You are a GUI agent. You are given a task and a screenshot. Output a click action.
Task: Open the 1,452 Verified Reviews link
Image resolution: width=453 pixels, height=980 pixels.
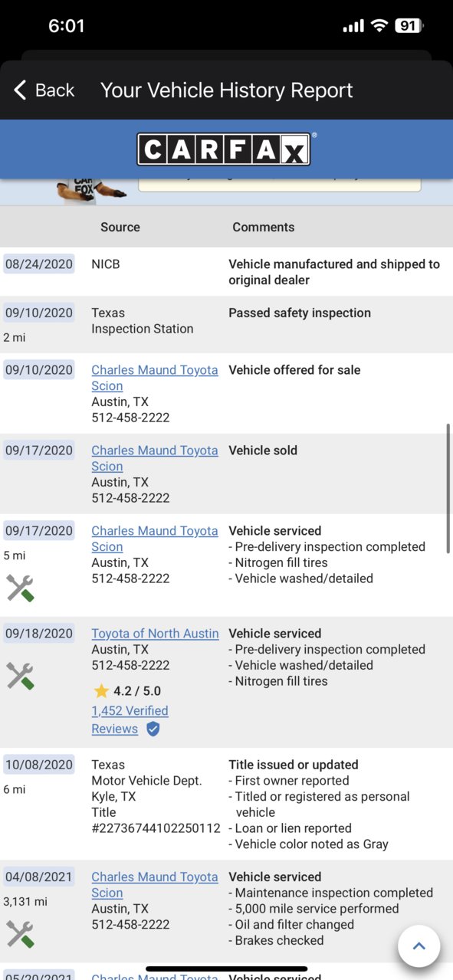(130, 719)
